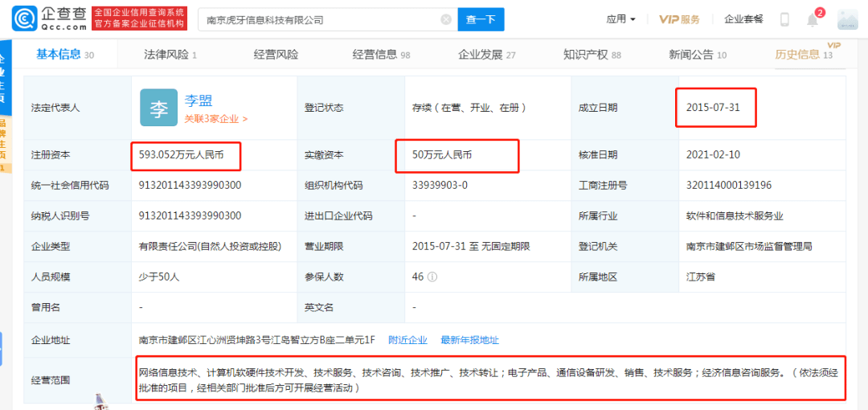Open legal representative 李盟 link
The image size is (868, 410).
199,100
